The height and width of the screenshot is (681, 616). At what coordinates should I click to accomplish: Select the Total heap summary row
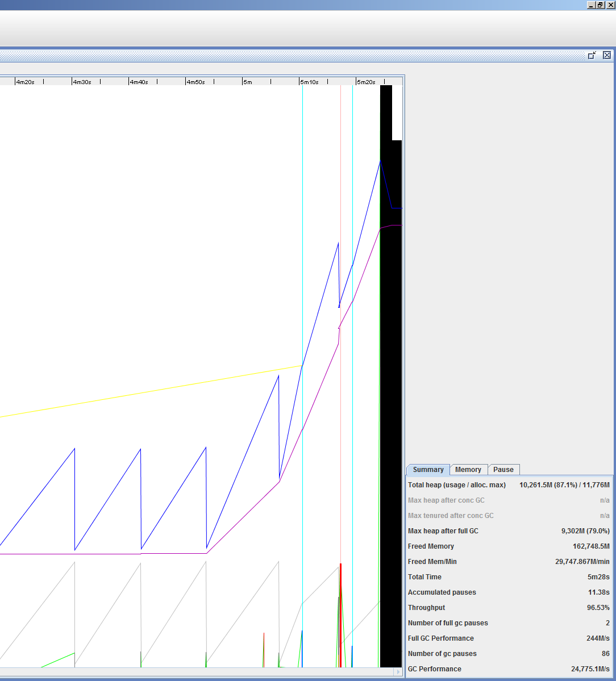coord(456,485)
